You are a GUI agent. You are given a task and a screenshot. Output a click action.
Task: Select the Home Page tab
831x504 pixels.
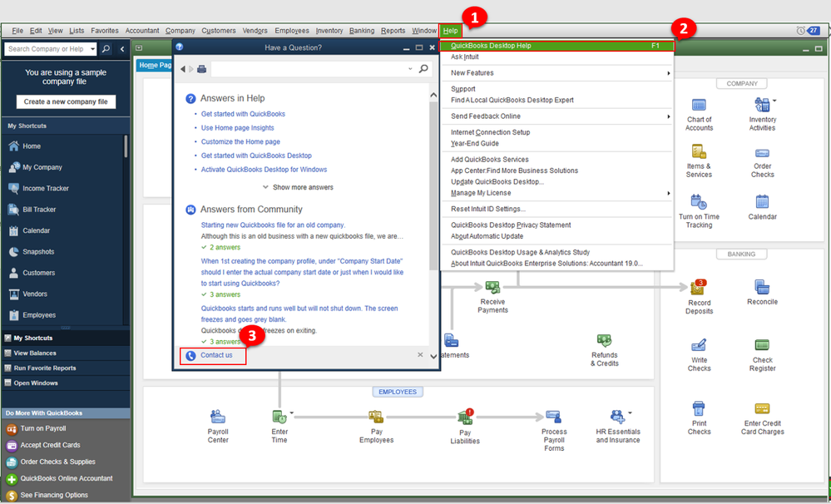pyautogui.click(x=154, y=65)
